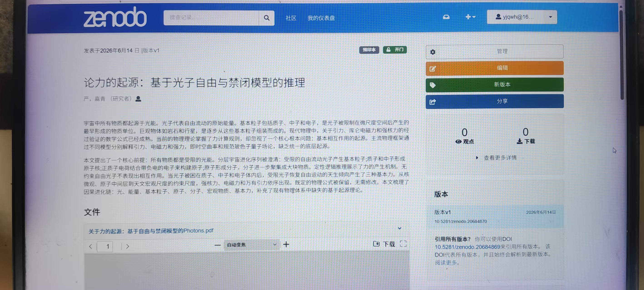The width and height of the screenshot is (644, 290).
Task: Expand the yjqwh@16 user account dropdown
Action: (x=522, y=17)
